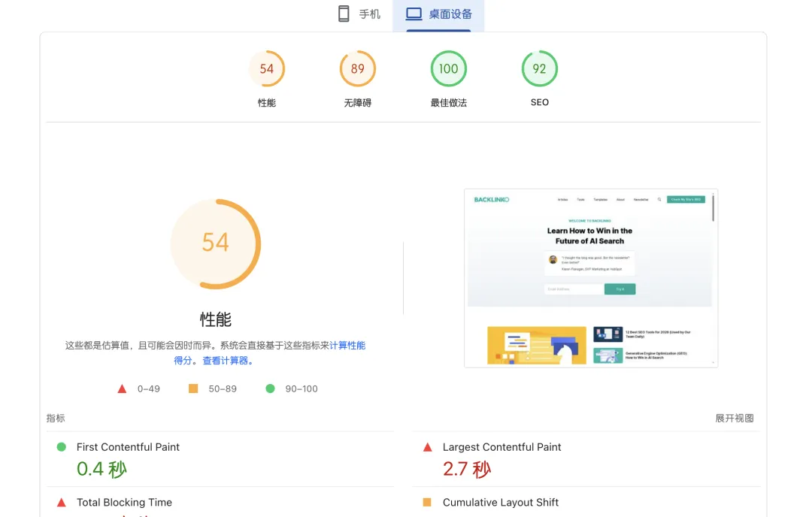Click the red triangle 0–49 legend icon
Viewport: 812px width, 517px height.
pos(122,389)
